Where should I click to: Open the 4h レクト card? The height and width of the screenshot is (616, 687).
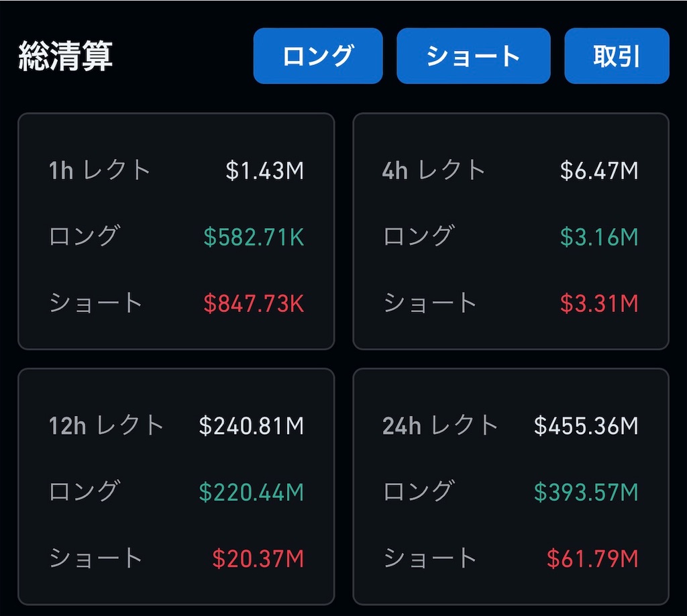tap(511, 232)
